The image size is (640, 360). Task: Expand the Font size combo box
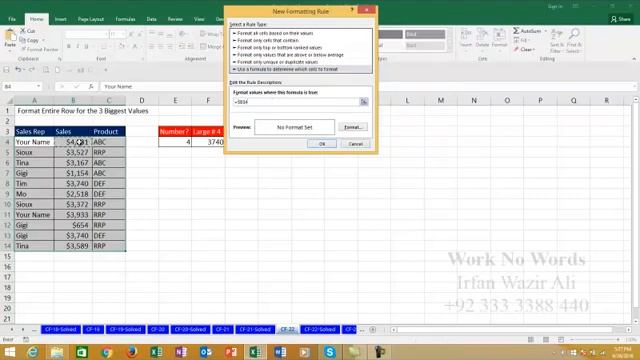tap(123, 35)
